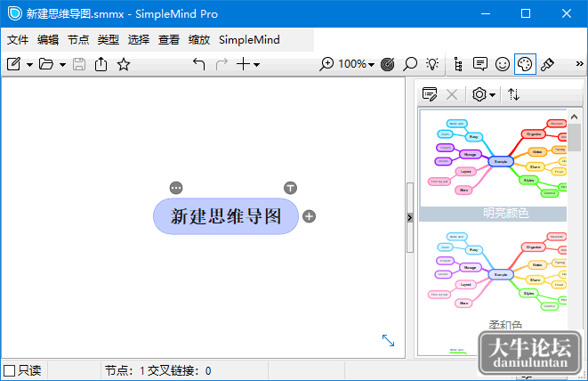Open the SimpleMind menu

click(x=249, y=40)
